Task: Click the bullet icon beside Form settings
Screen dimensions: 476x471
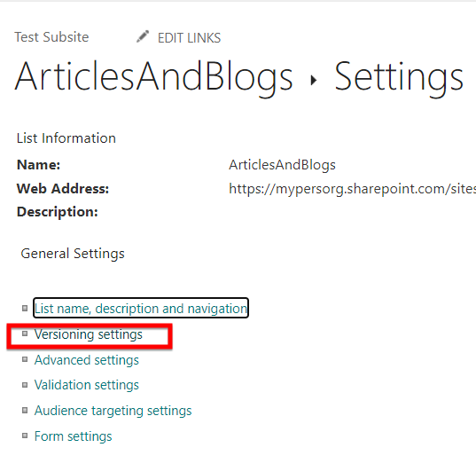Action: 25,436
